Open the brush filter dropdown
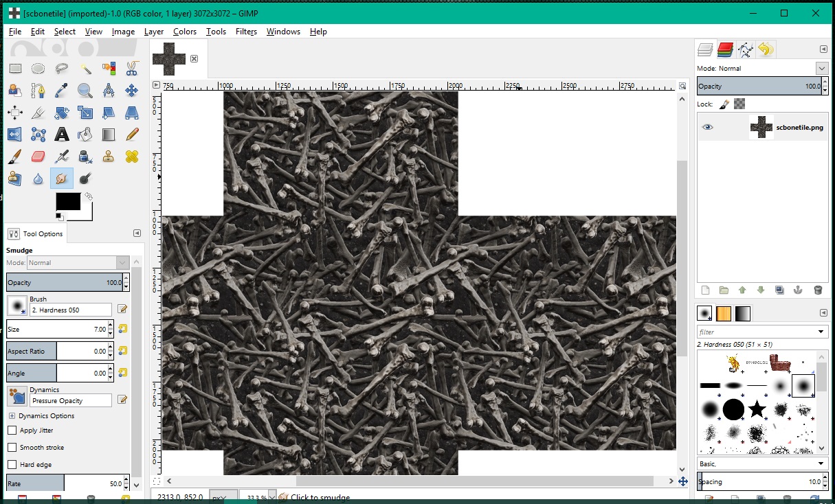Image resolution: width=835 pixels, height=504 pixels. pyautogui.click(x=822, y=332)
